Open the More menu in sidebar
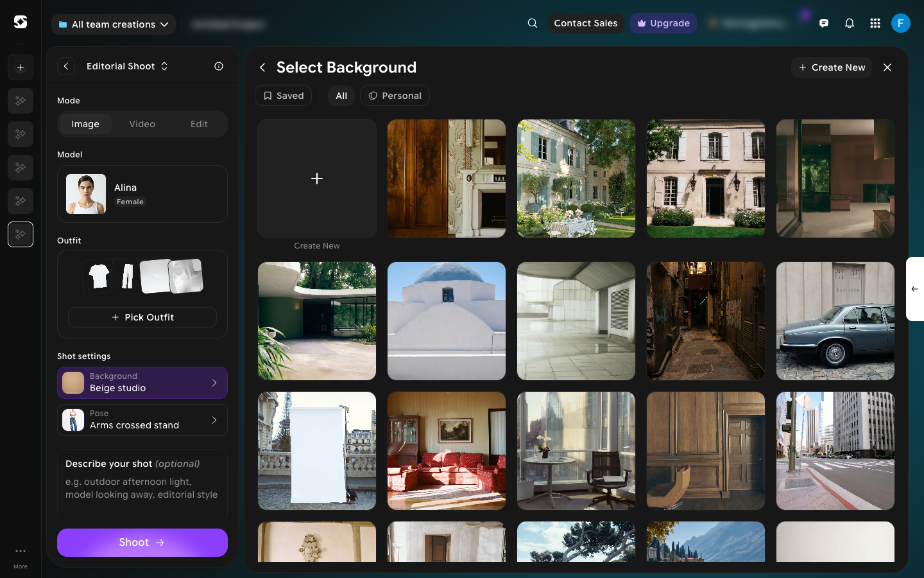 [21, 556]
